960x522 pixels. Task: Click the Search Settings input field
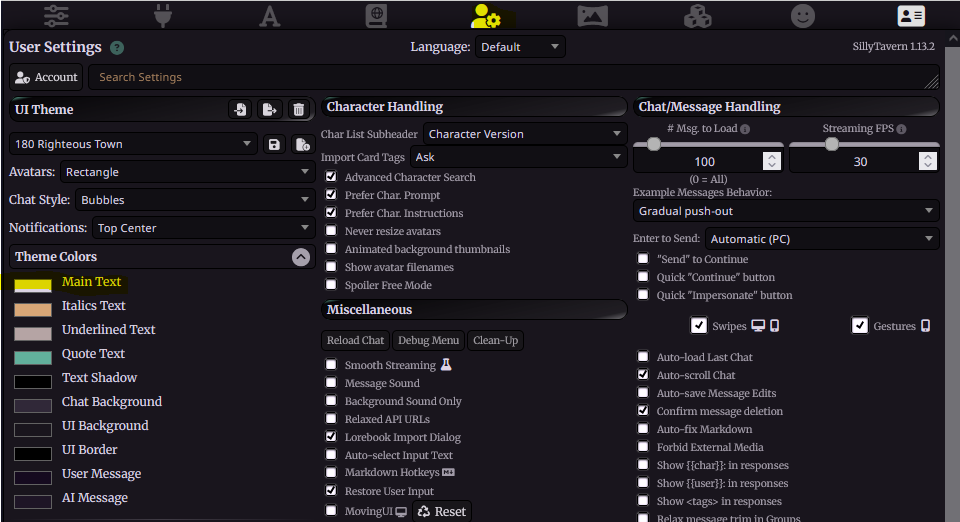pyautogui.click(x=514, y=77)
